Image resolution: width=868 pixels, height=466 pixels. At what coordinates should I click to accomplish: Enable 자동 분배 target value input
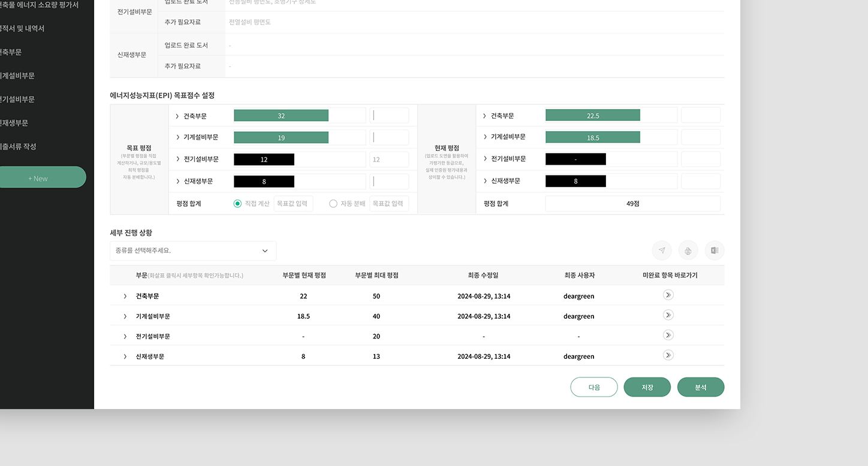[x=389, y=203]
